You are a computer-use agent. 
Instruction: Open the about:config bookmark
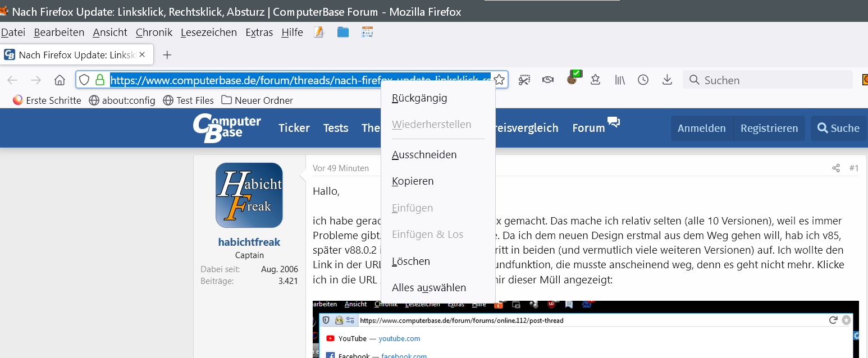pyautogui.click(x=122, y=100)
